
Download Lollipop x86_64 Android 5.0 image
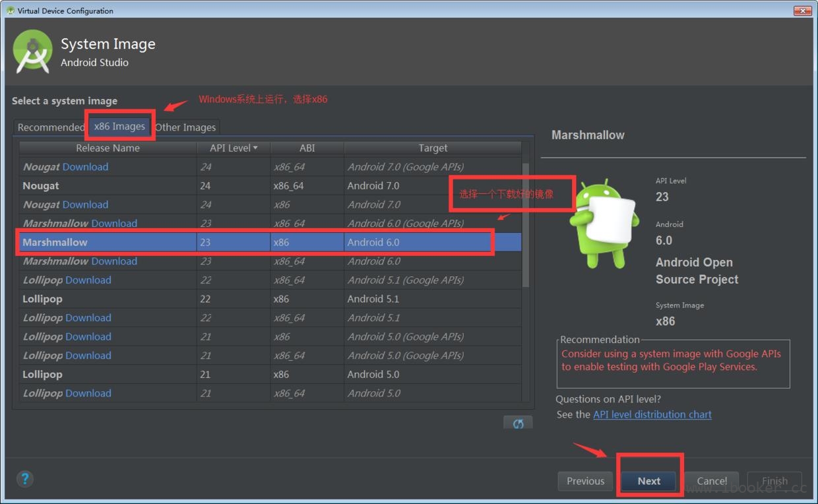[x=88, y=393]
